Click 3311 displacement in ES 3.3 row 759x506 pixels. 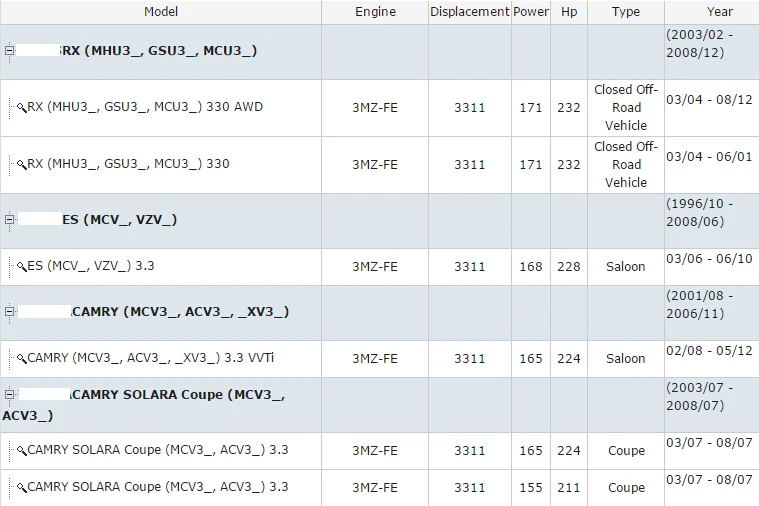point(470,266)
